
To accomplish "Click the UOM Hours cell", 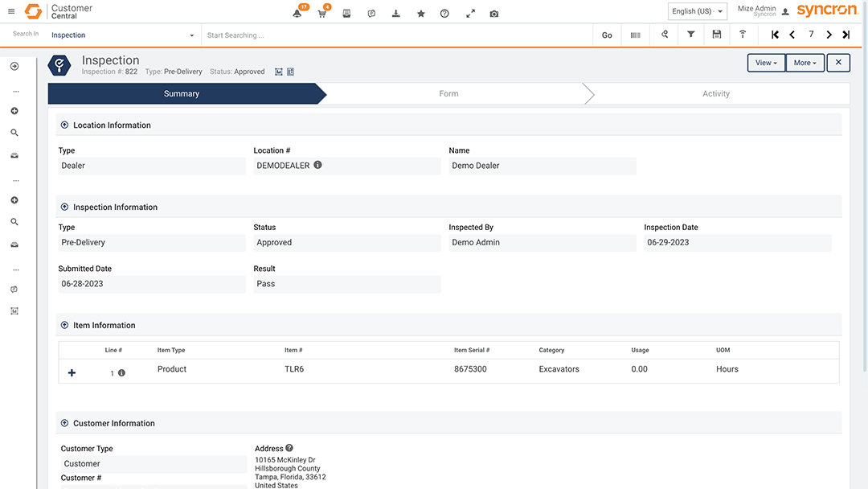I will 727,369.
